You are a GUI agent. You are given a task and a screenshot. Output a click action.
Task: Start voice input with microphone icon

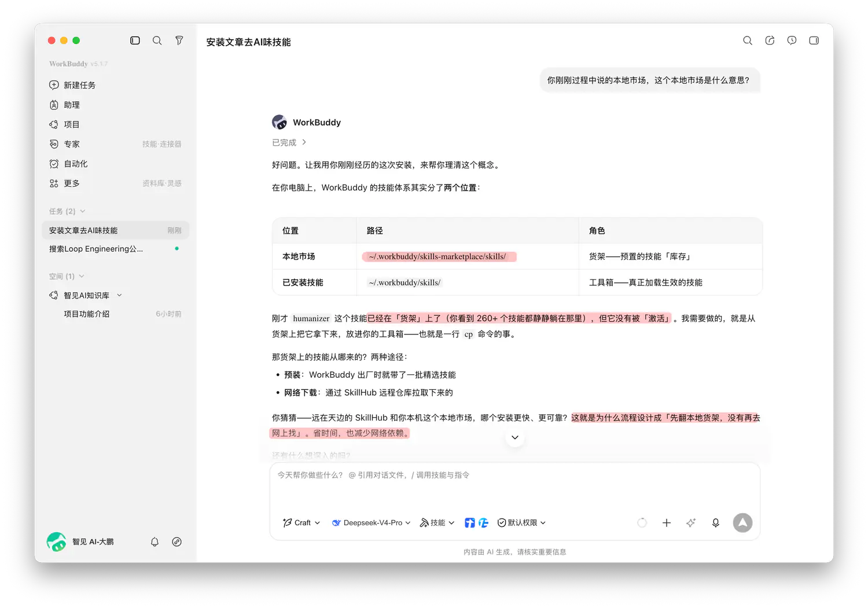(x=716, y=523)
